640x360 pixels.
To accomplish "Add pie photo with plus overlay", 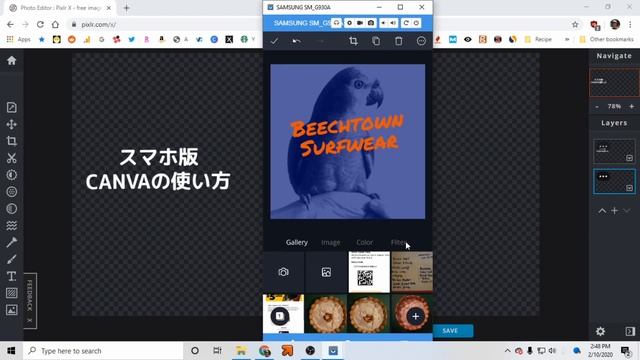I will tap(415, 316).
